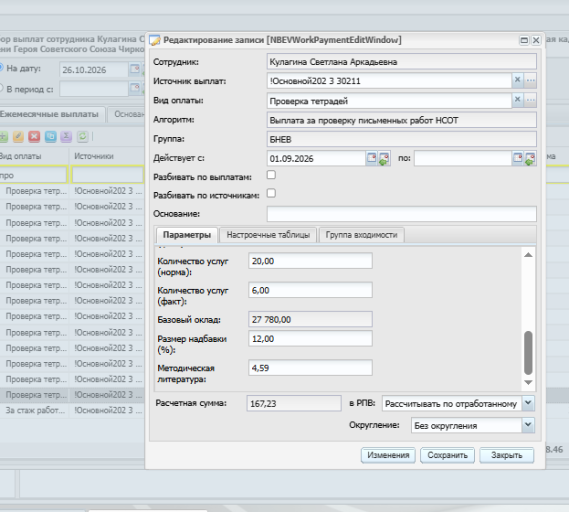Viewport: 569px width, 512px height.
Task: Click the Алгоритм field text
Action: [364, 120]
